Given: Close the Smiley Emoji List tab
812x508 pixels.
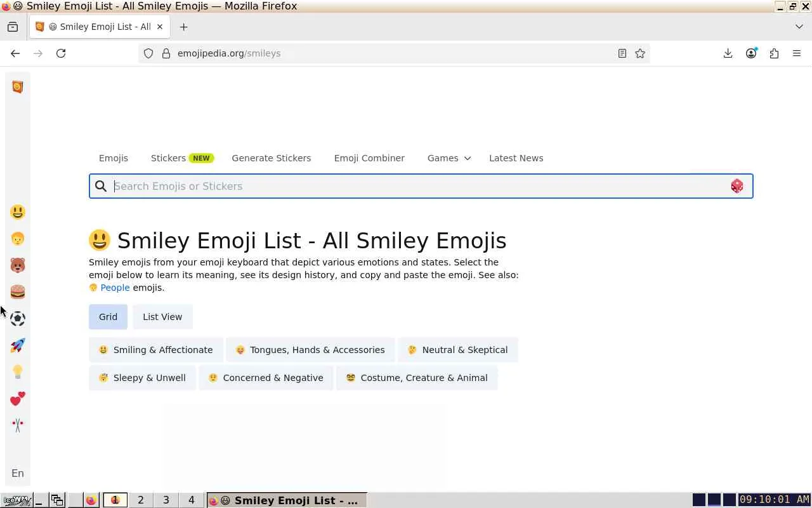Looking at the screenshot, I should pos(160,27).
